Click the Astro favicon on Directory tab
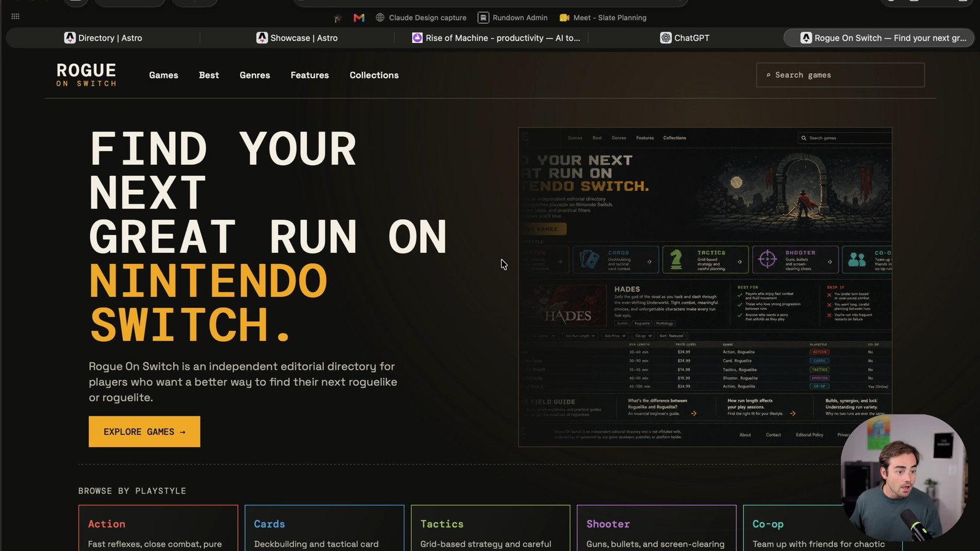980x551 pixels. (70, 38)
